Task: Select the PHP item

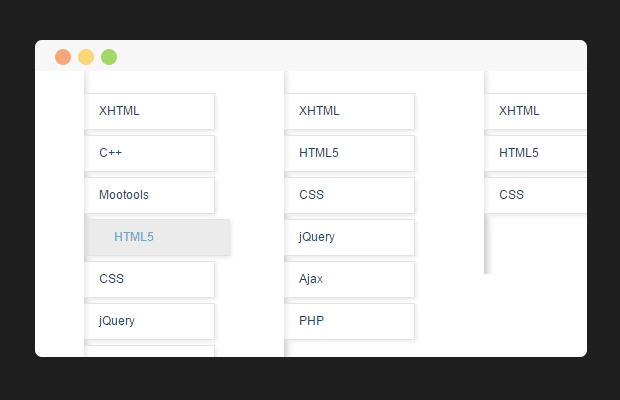Action: point(350,321)
